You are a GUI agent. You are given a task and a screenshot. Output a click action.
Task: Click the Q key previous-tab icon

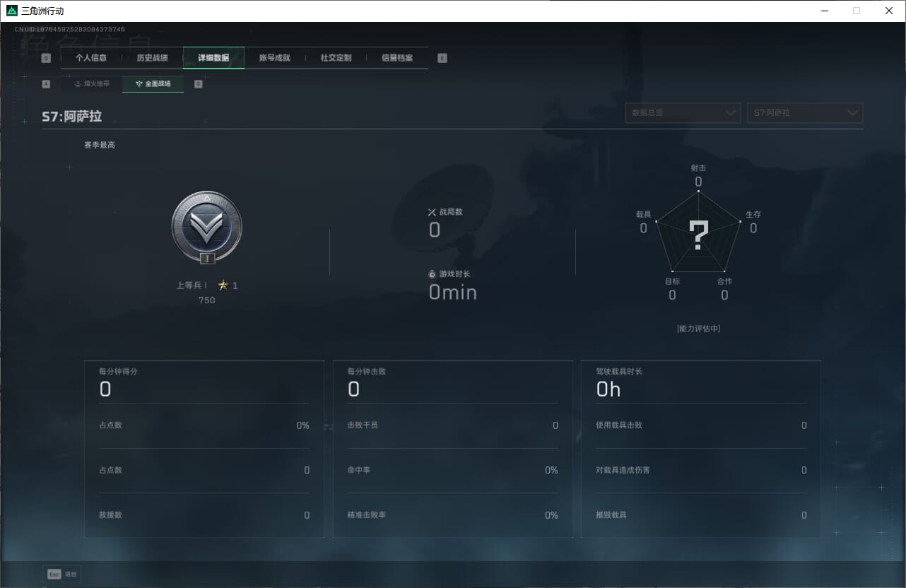pyautogui.click(x=46, y=59)
